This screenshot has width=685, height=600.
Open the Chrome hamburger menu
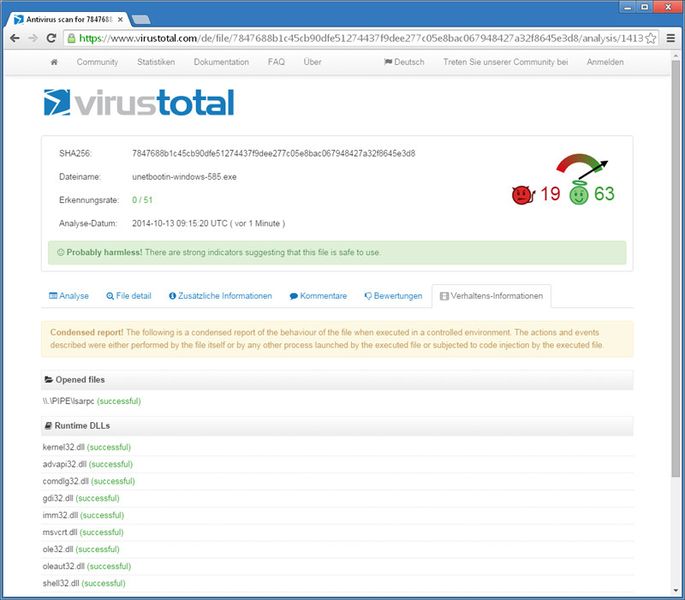pyautogui.click(x=671, y=38)
